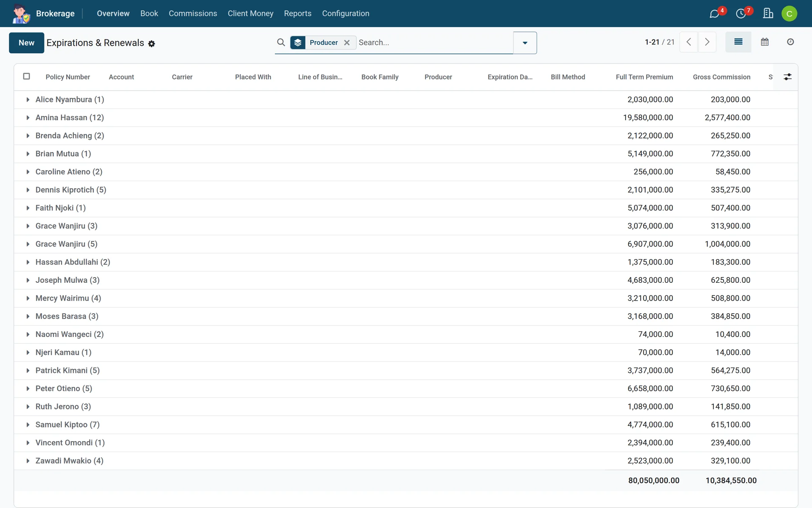Open the Overview menu
This screenshot has width=812, height=508.
[113, 14]
